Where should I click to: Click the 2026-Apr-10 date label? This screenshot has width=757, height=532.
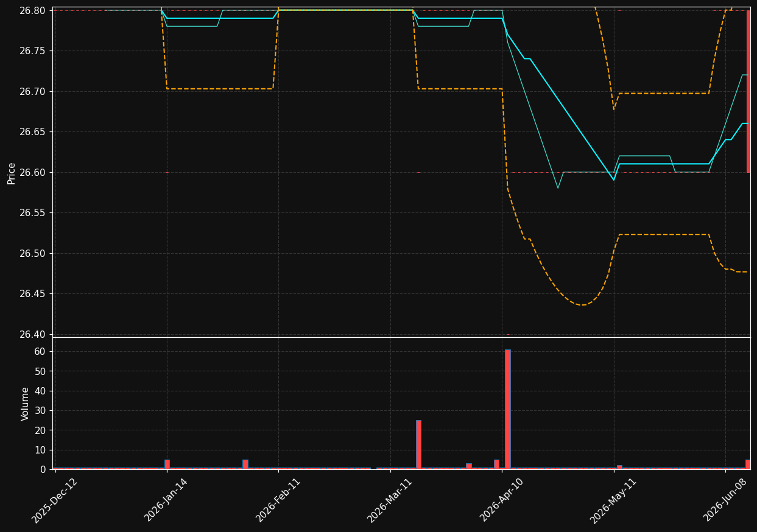point(502,500)
